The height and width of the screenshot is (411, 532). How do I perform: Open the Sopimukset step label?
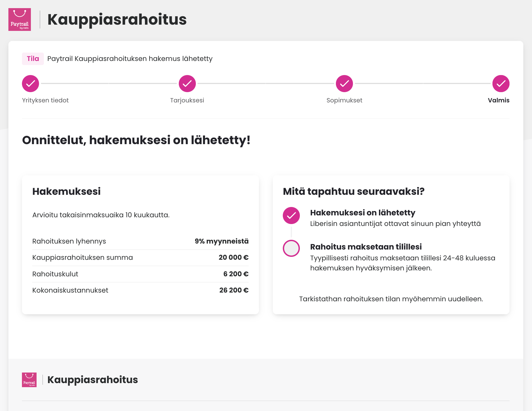[x=344, y=100]
